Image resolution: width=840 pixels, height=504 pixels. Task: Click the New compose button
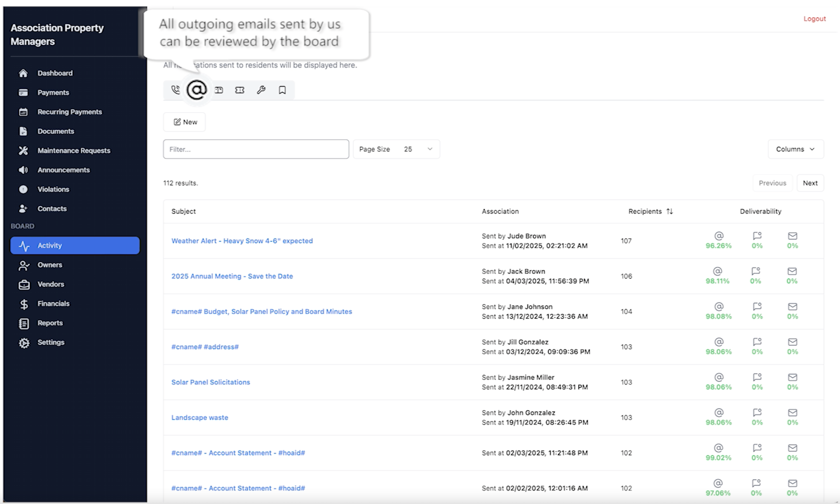tap(184, 122)
